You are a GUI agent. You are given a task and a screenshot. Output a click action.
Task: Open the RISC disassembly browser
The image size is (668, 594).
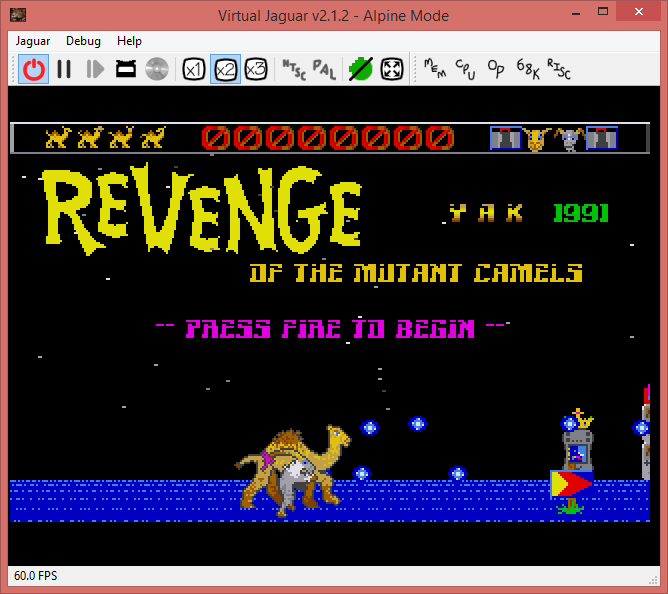(x=558, y=69)
